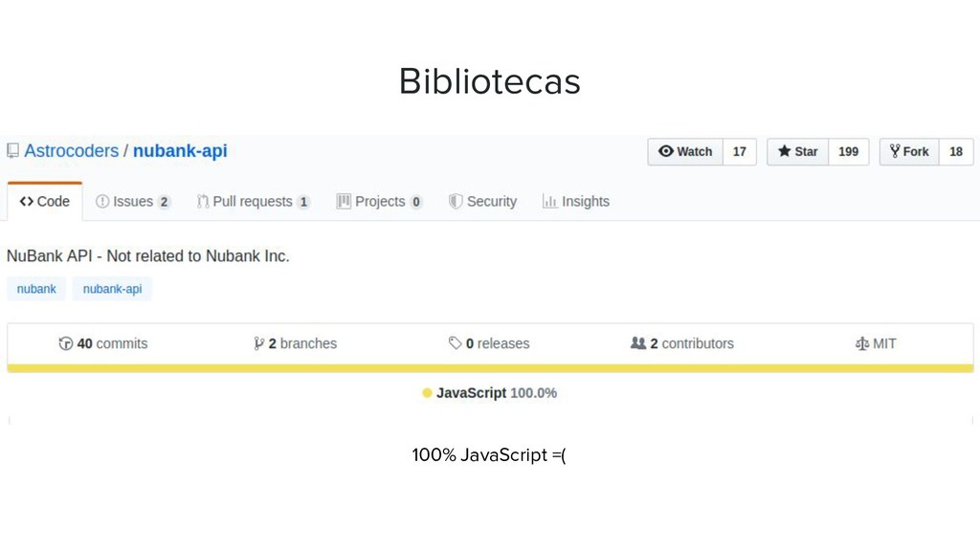980x551 pixels.
Task: Click the bar graph icon beside Insights
Action: [549, 201]
